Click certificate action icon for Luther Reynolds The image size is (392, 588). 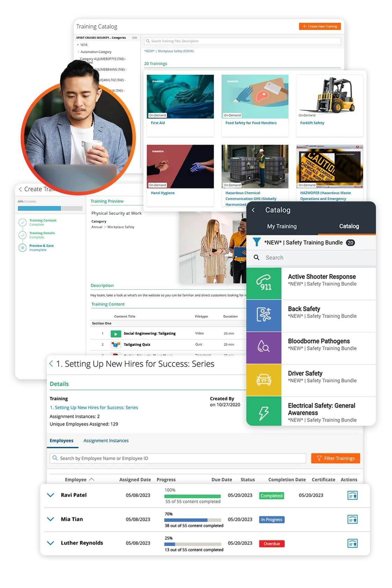353,543
